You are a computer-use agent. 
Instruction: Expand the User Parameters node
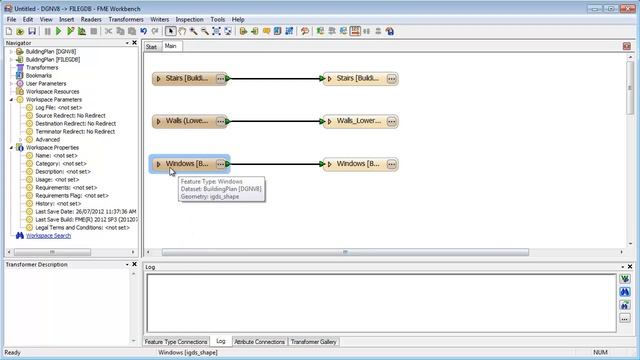tap(11, 84)
